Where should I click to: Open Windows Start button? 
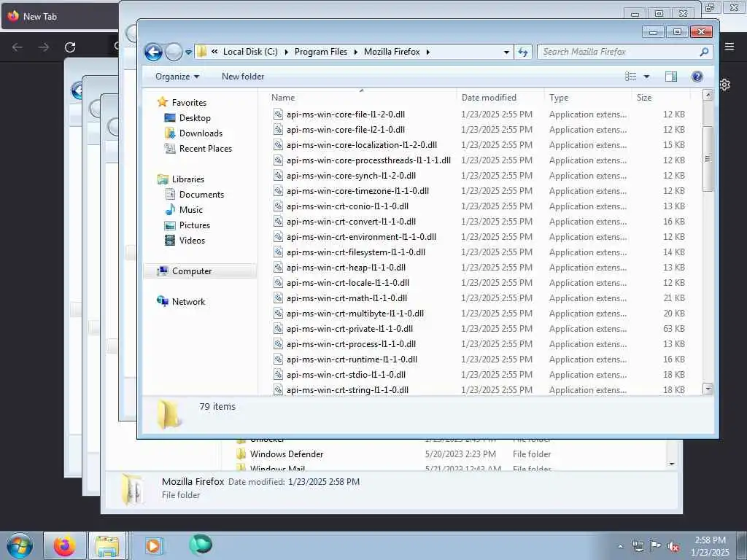coord(20,545)
